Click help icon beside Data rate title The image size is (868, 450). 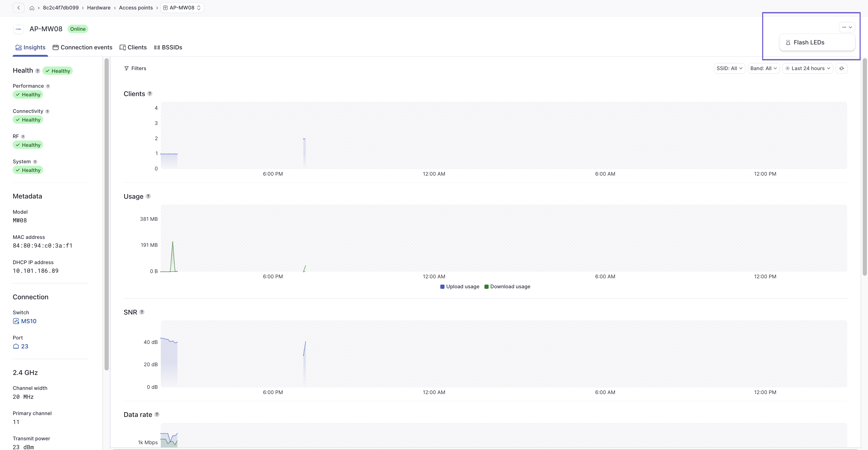[157, 415]
